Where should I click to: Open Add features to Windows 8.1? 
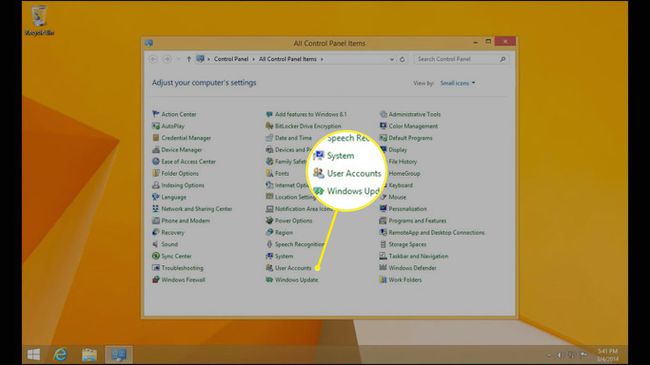[310, 114]
